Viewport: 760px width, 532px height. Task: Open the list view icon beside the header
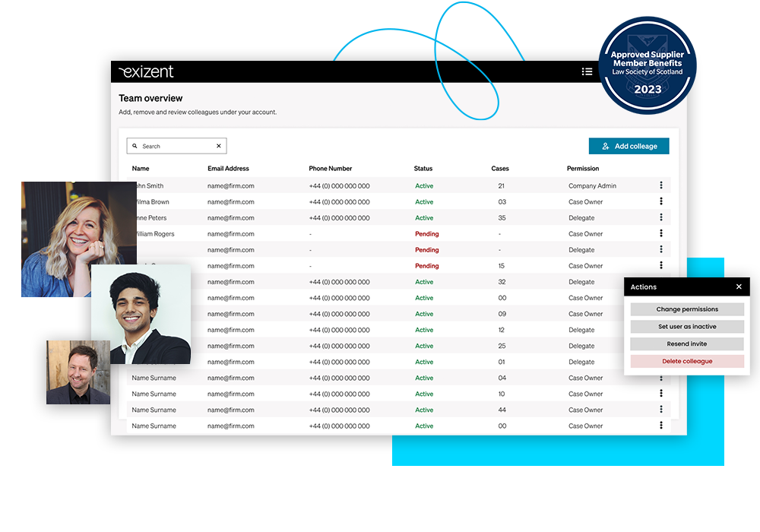587,71
